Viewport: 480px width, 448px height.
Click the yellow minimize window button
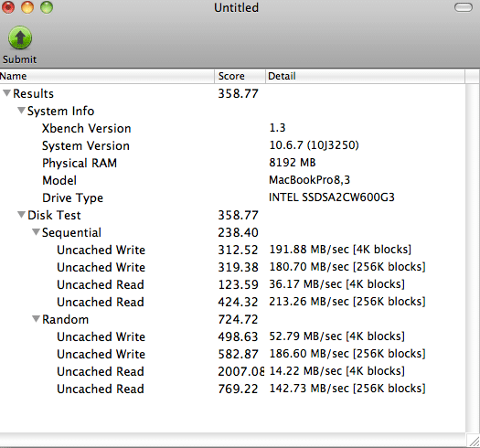(x=27, y=7)
